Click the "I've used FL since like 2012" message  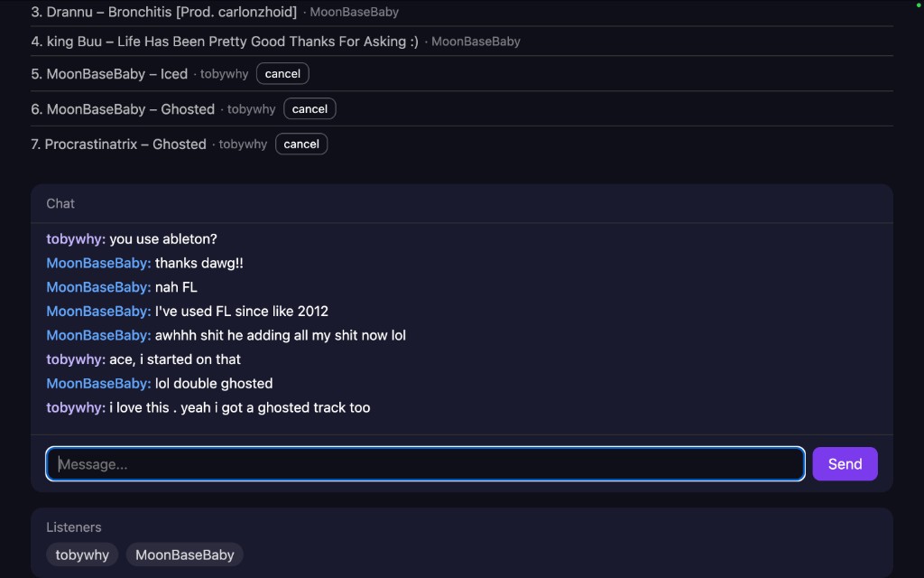point(242,312)
